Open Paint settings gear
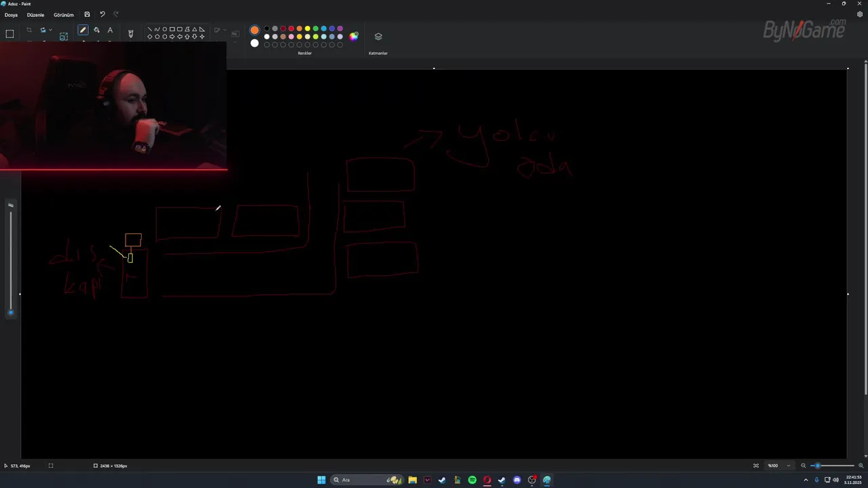868x488 pixels. (x=860, y=14)
